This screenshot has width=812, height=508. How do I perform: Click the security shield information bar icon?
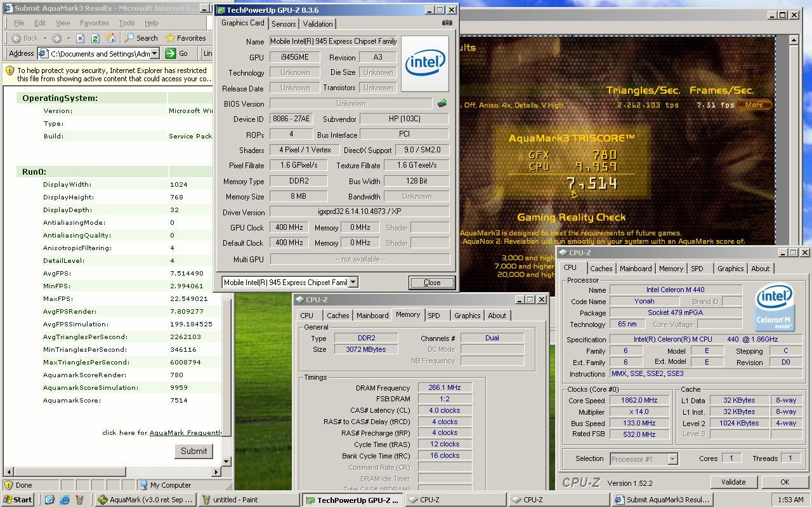pos(10,71)
